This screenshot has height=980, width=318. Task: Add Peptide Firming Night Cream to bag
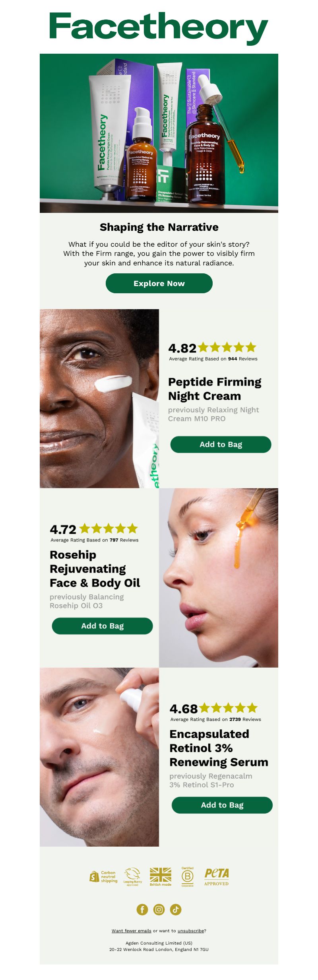pyautogui.click(x=221, y=444)
